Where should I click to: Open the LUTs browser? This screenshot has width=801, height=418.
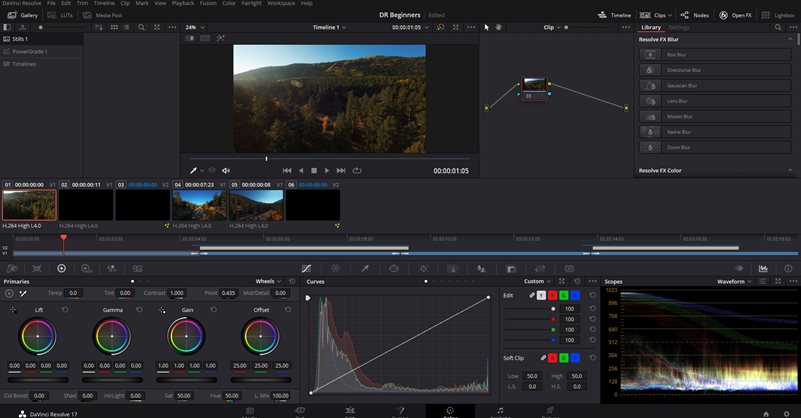[x=64, y=16]
